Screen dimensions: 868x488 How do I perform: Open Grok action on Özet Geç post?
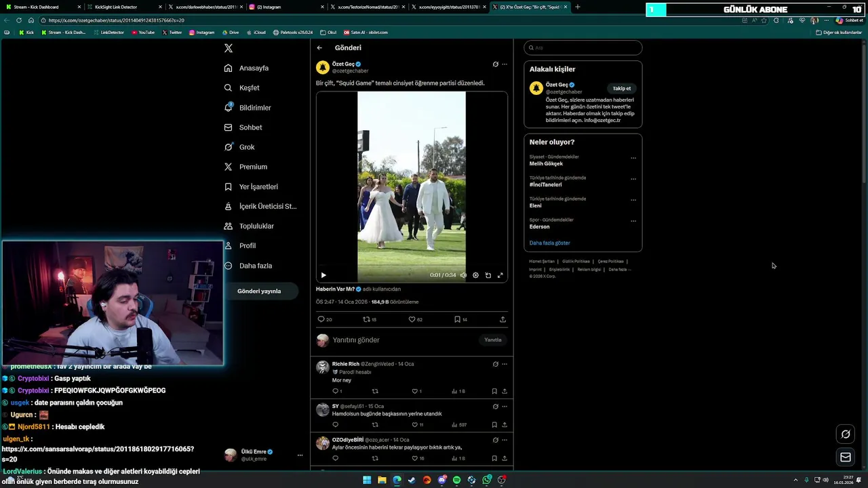tap(495, 64)
